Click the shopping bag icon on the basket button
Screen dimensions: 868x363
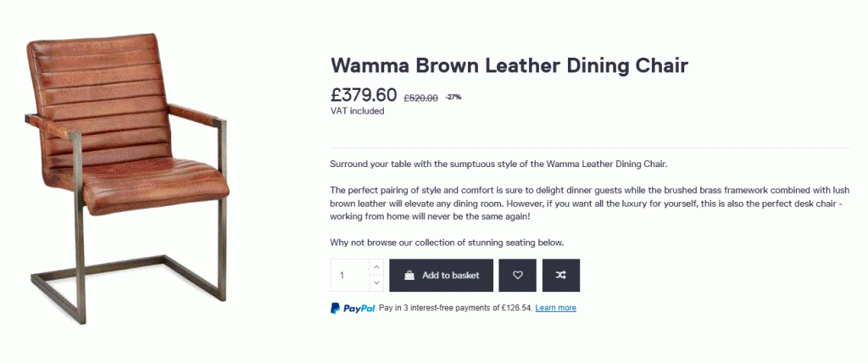(x=409, y=275)
